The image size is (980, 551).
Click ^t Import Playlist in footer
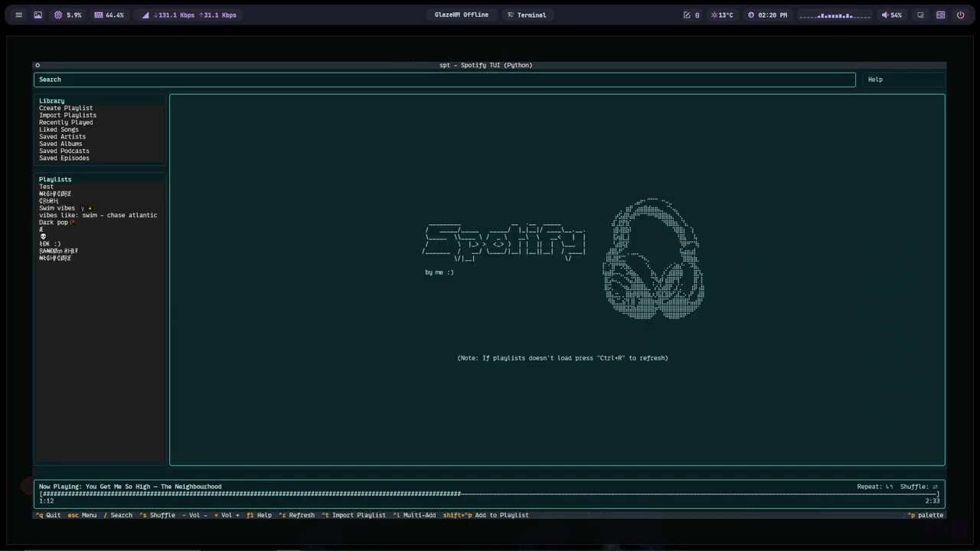[354, 515]
